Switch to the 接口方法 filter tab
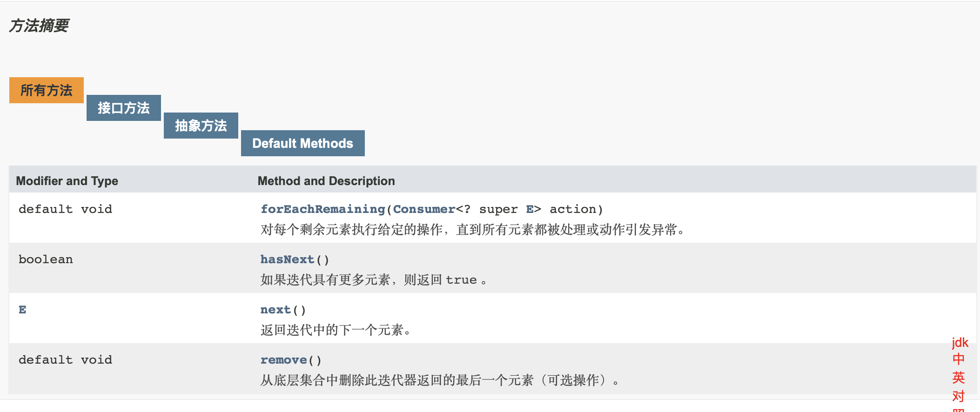 (x=123, y=107)
